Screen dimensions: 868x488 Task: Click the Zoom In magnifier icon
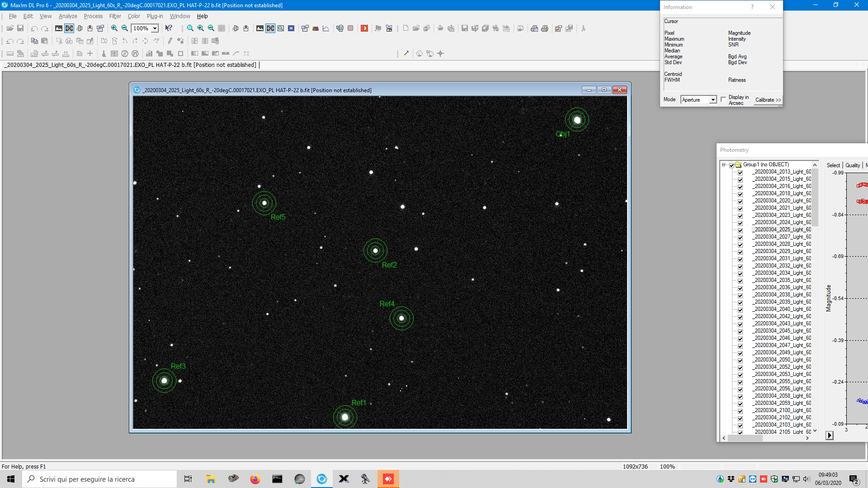tap(114, 28)
